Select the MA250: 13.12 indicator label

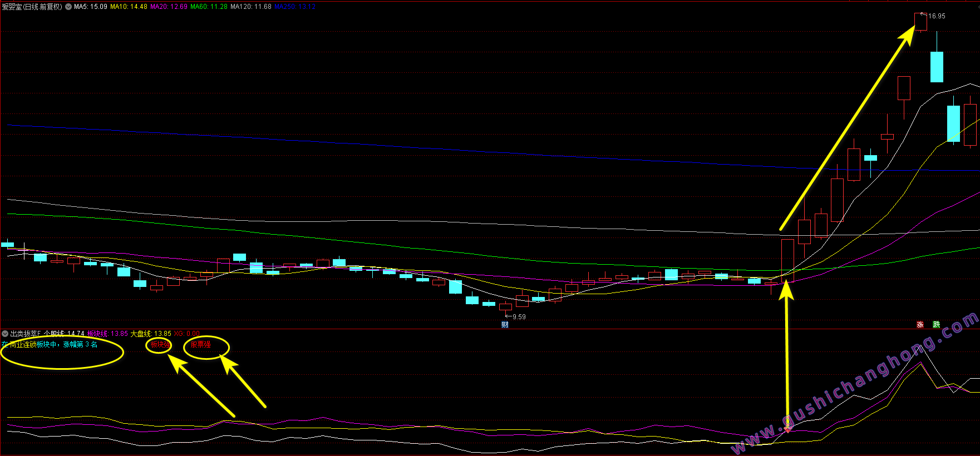[x=295, y=7]
